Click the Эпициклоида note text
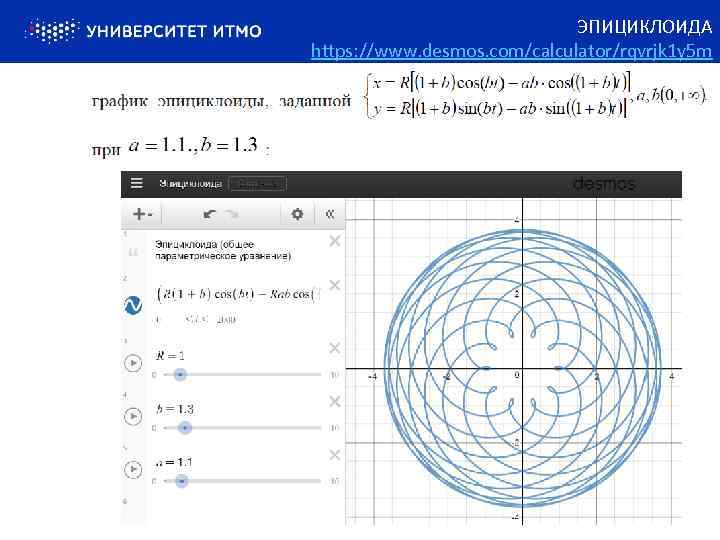This screenshot has width=720, height=540. (x=223, y=250)
